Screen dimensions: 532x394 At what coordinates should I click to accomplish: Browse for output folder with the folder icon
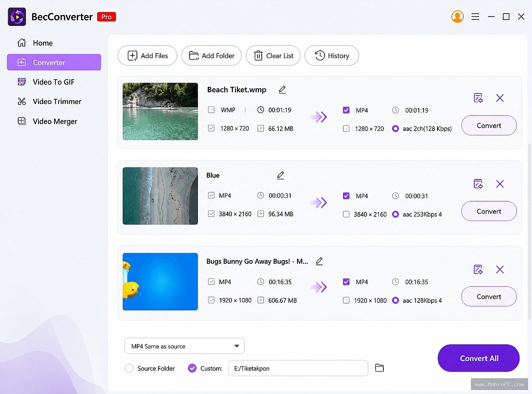pos(379,368)
